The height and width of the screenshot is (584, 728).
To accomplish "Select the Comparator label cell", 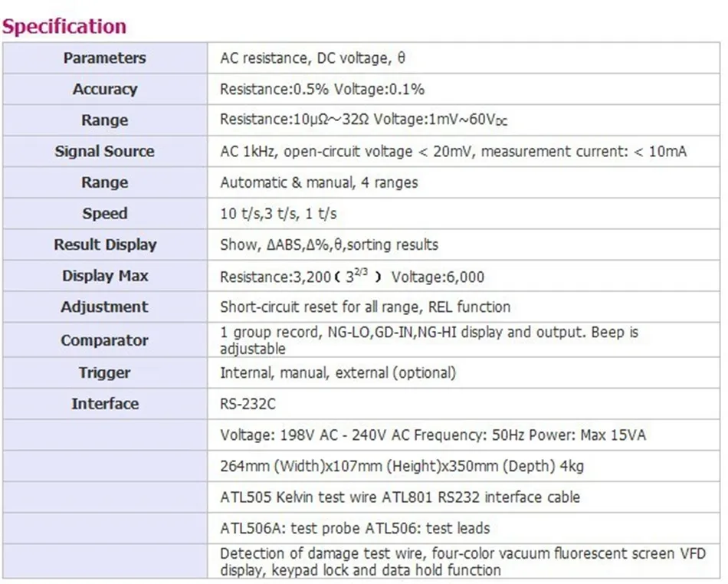I will 104,340.
